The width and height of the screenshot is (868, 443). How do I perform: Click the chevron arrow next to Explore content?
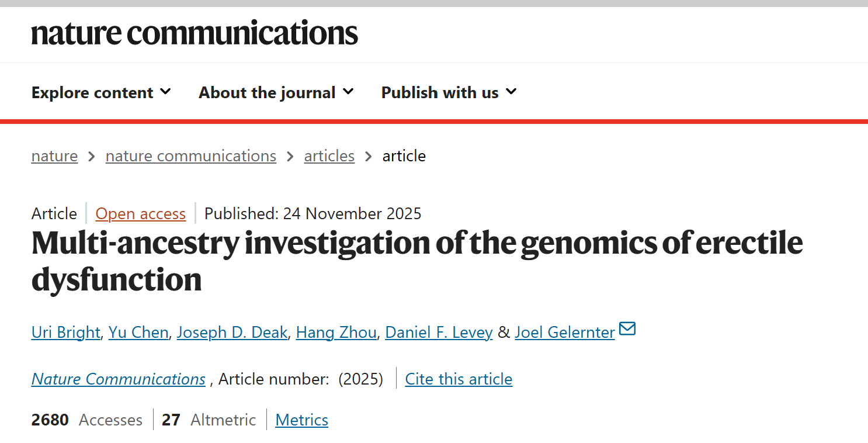pos(166,92)
